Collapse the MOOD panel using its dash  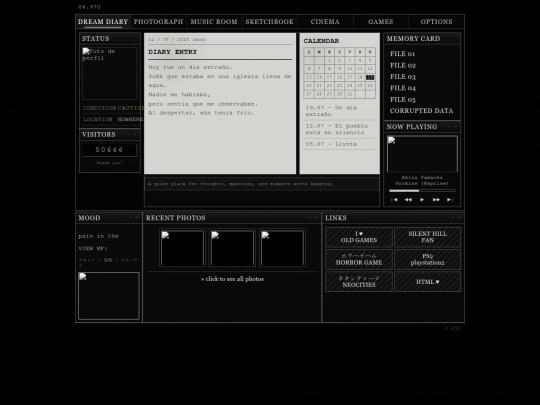(131, 218)
